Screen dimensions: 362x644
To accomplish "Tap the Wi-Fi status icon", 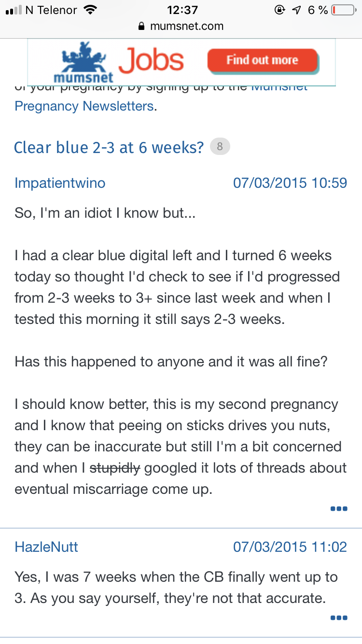I will tap(90, 10).
